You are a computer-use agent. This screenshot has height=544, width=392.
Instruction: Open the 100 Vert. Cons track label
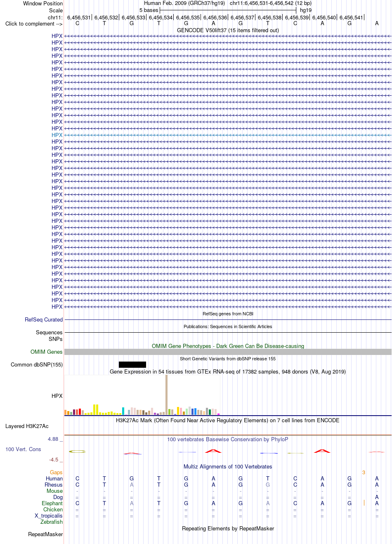tap(23, 449)
